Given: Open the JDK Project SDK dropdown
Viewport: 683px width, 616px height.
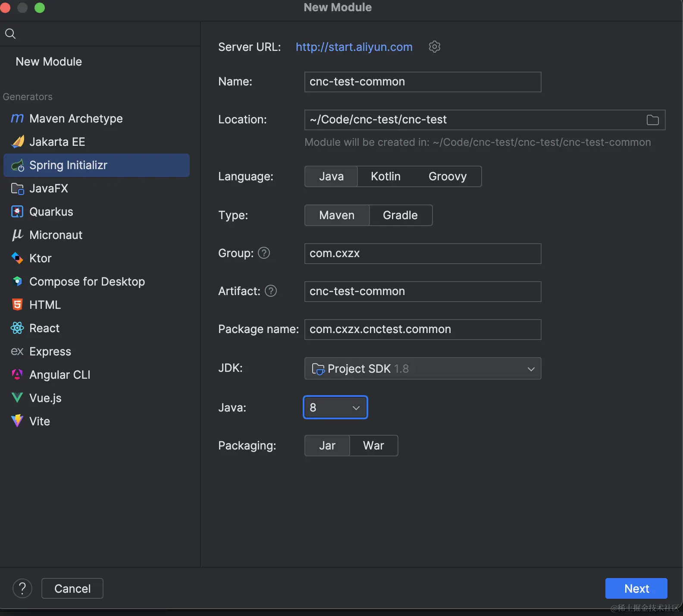Looking at the screenshot, I should click(x=423, y=368).
